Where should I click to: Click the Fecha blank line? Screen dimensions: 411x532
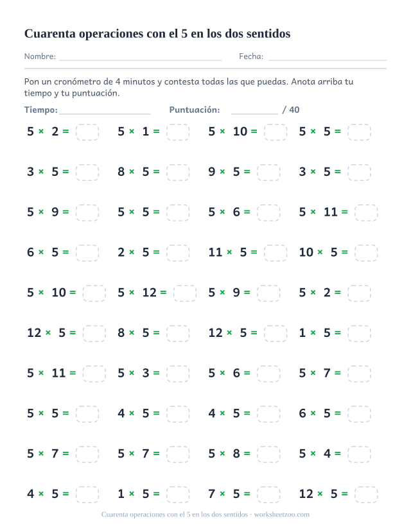pos(328,60)
